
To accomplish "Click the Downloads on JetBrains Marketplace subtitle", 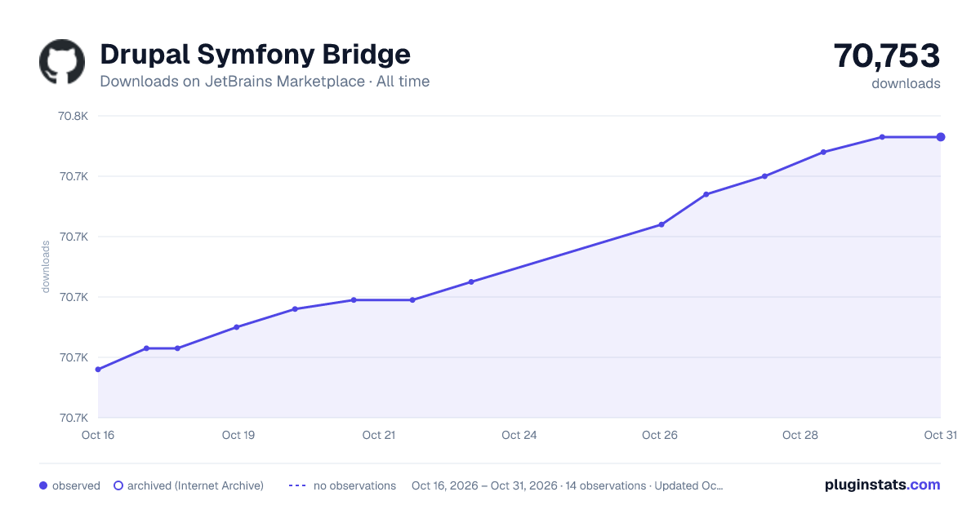I will 265,82.
